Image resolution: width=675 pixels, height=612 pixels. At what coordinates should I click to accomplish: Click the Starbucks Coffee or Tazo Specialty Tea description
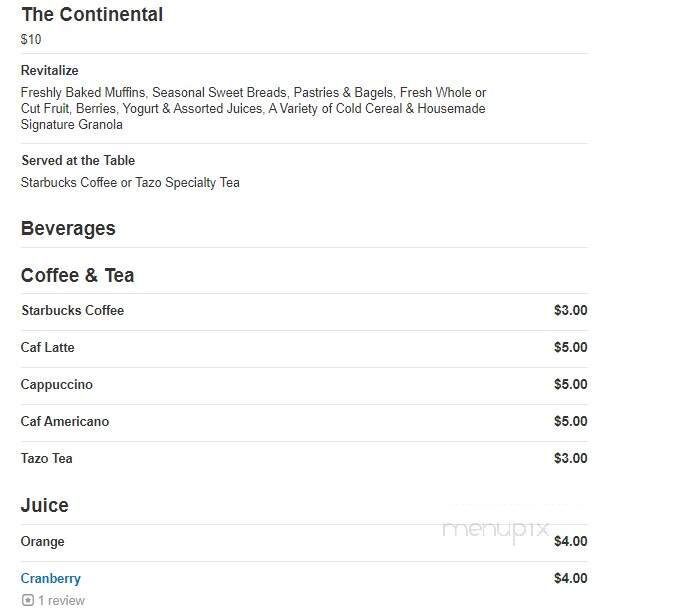click(x=130, y=182)
